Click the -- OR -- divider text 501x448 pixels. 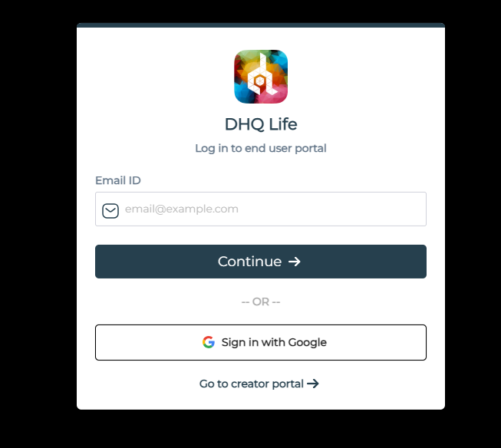point(261,301)
